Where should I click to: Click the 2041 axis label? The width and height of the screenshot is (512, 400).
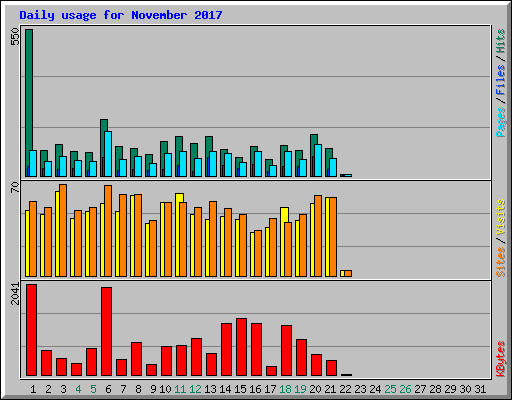15,294
